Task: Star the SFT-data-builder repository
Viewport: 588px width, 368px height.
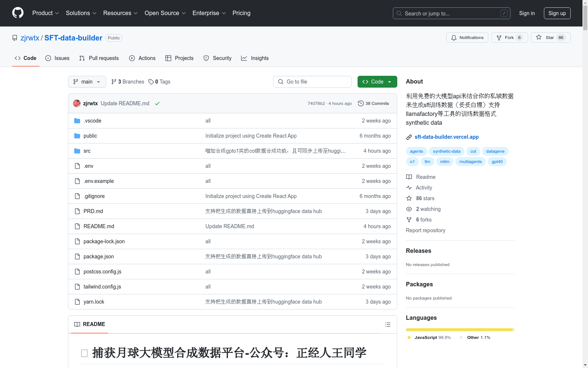Action: click(551, 38)
